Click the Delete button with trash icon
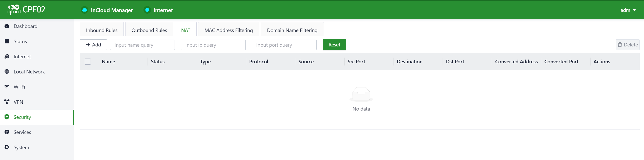Viewport: 644px width, 160px height. point(627,45)
